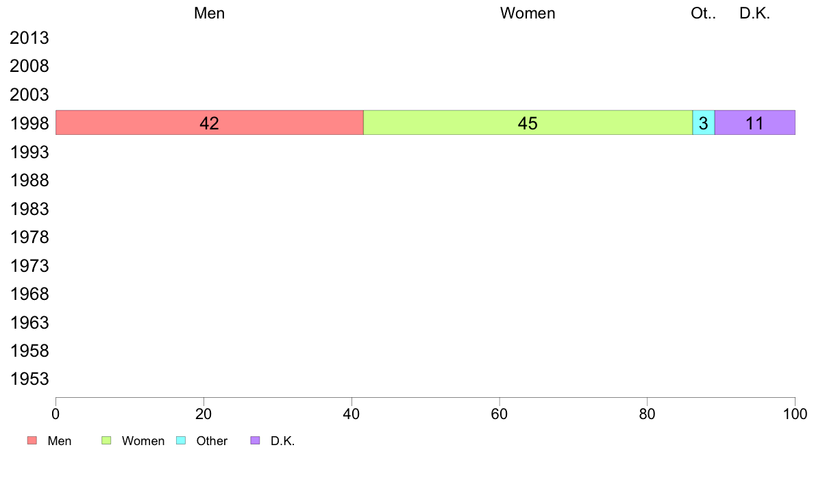Click the purple D.K. legend swatch

tap(255, 440)
